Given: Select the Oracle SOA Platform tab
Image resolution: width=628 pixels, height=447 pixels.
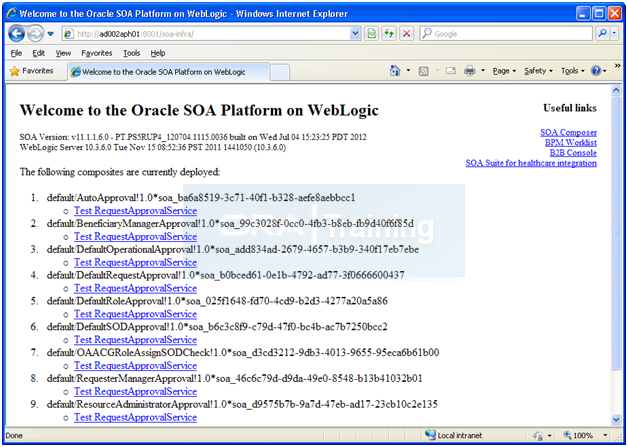Looking at the screenshot, I should (x=168, y=72).
